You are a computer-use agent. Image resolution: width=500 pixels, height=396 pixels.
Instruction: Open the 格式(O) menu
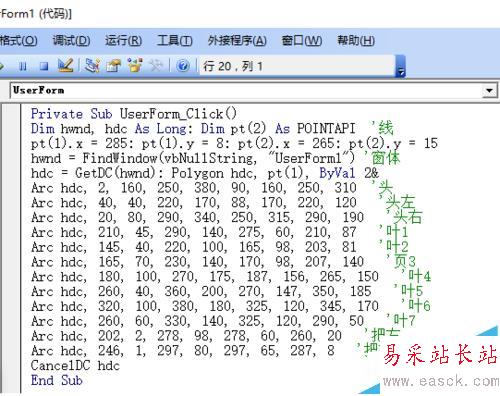(x=19, y=41)
